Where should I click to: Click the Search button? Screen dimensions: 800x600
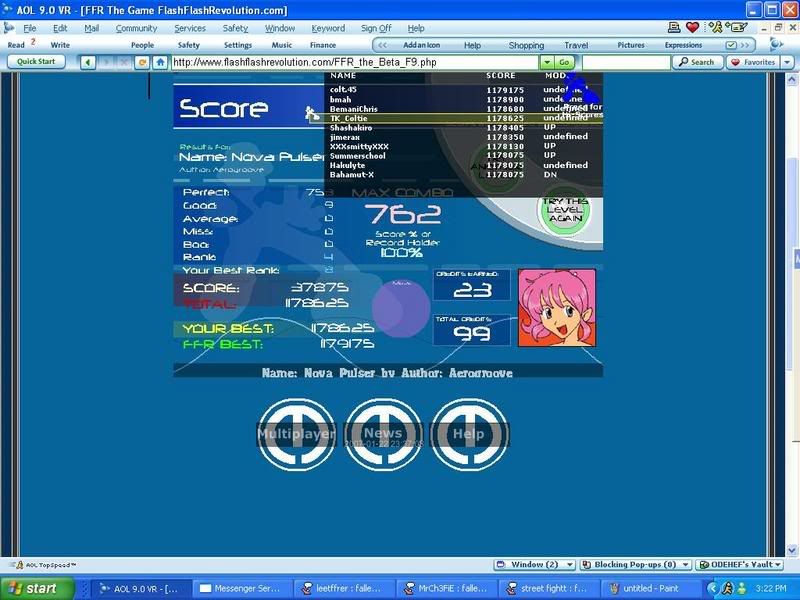pos(697,62)
